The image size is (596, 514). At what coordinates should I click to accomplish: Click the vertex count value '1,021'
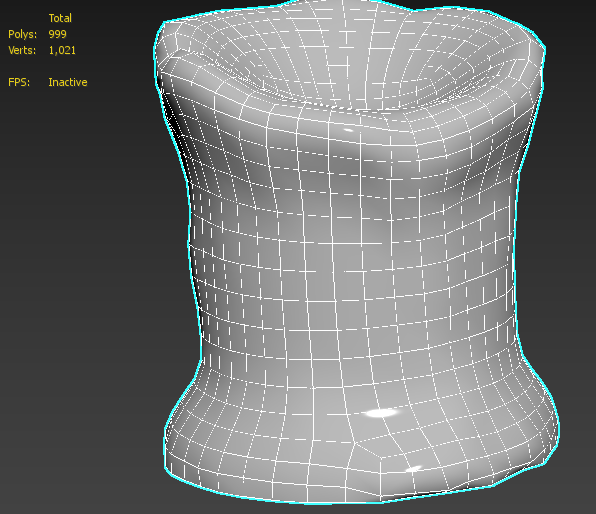62,51
